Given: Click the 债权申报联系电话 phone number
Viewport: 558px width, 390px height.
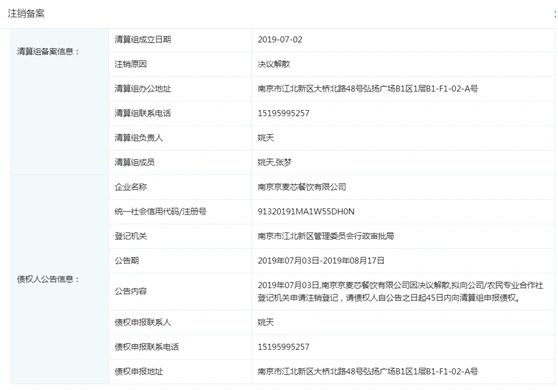Looking at the screenshot, I should coord(283,347).
